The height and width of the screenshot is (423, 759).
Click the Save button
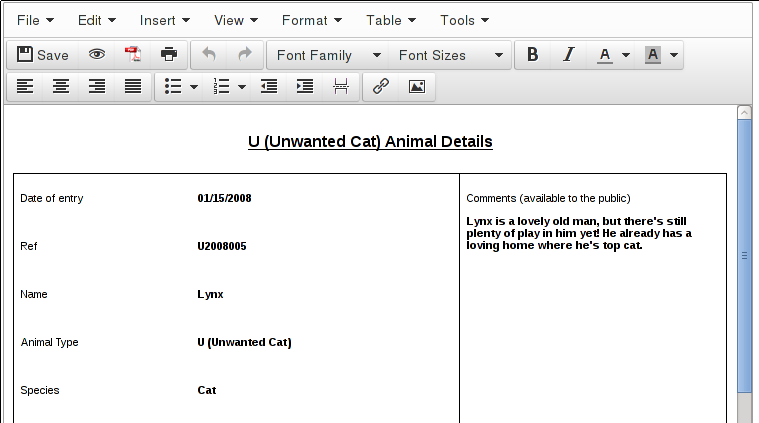43,55
